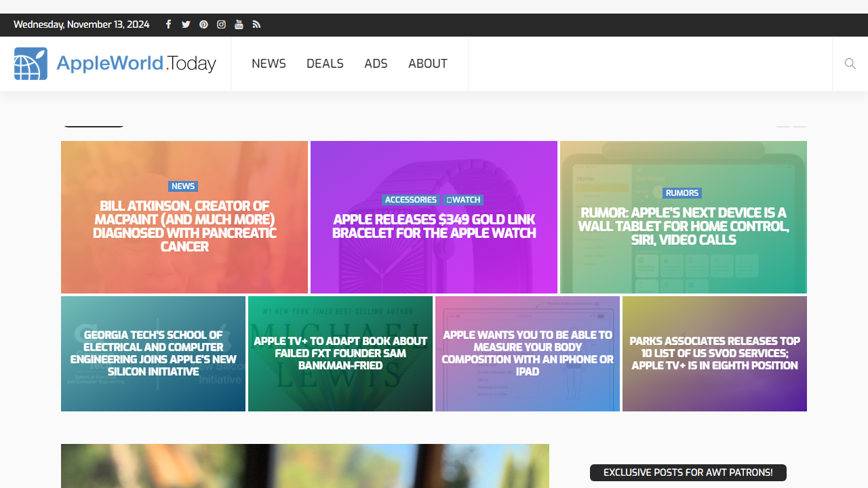Open the Georgia Tech silicon initiative story
868x488 pixels.
tap(153, 353)
